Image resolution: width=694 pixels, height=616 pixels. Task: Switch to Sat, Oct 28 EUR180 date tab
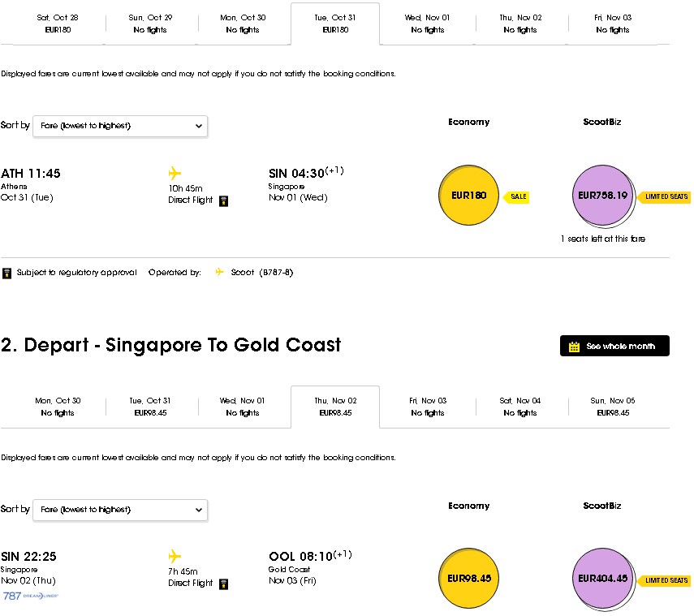point(58,24)
